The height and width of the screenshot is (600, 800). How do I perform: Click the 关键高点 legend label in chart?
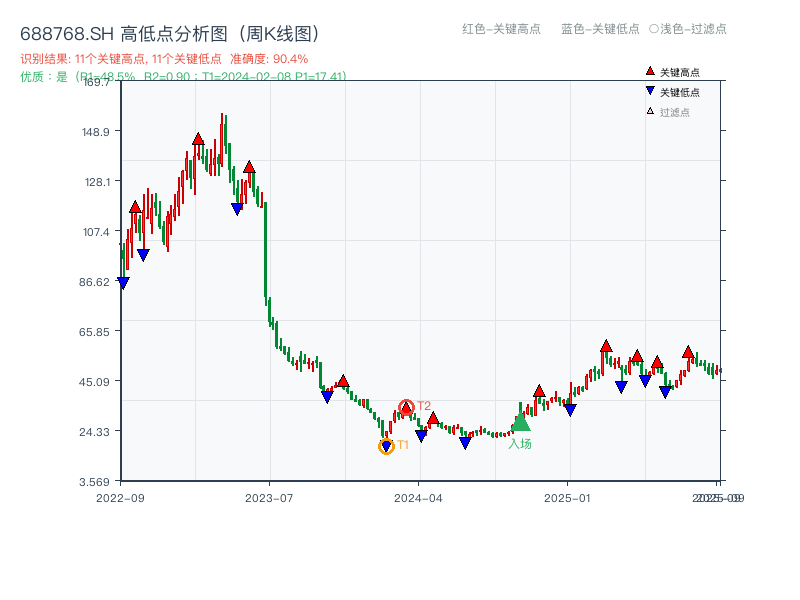pos(680,72)
